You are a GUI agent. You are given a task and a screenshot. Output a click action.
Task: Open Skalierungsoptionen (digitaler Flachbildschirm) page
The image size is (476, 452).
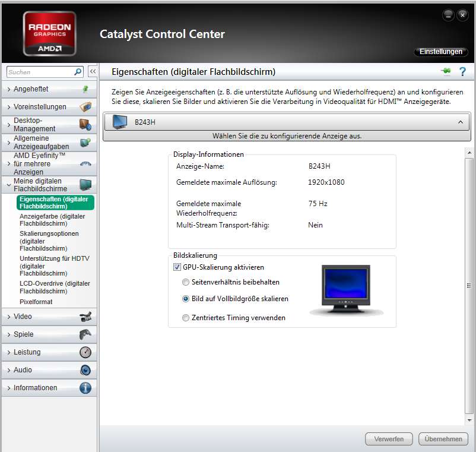point(49,241)
